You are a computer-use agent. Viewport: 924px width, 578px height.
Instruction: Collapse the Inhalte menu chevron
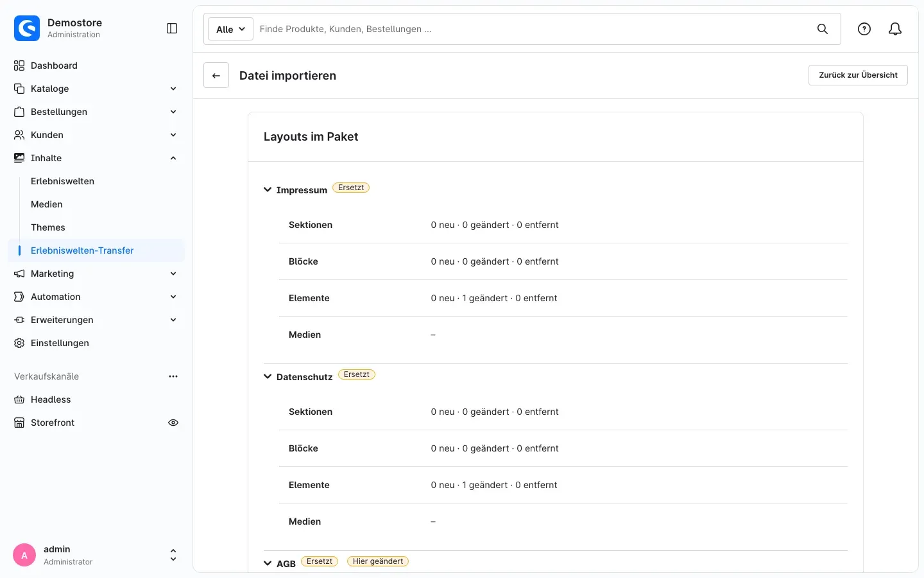point(173,158)
